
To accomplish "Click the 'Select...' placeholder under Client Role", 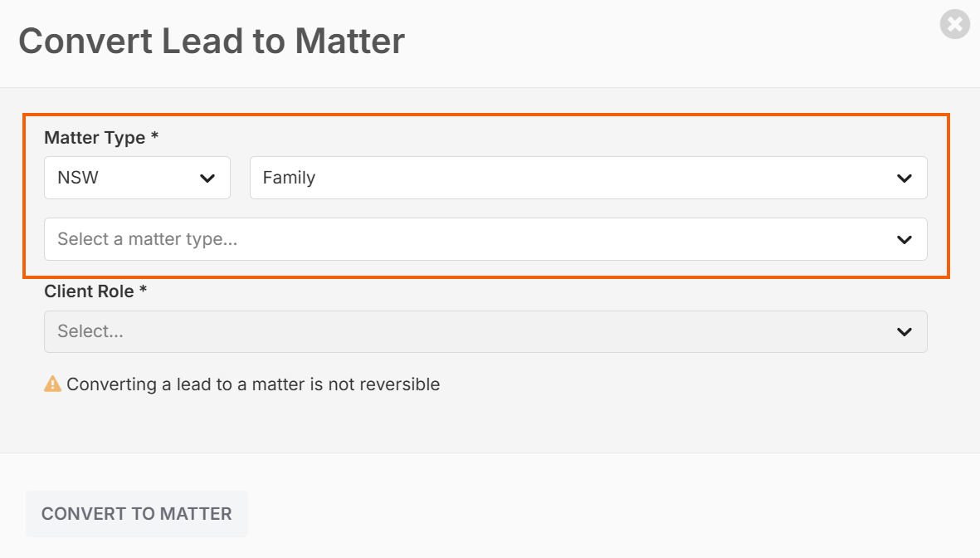I will pyautogui.click(x=90, y=331).
